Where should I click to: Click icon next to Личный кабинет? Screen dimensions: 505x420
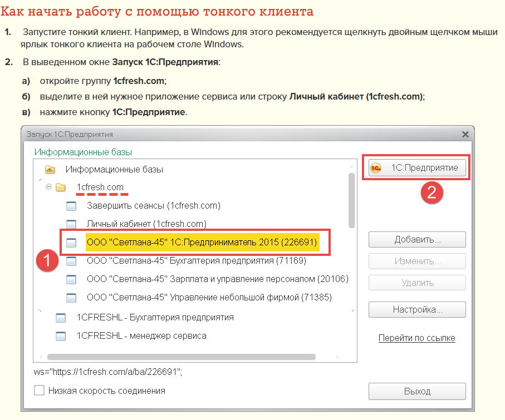71,224
